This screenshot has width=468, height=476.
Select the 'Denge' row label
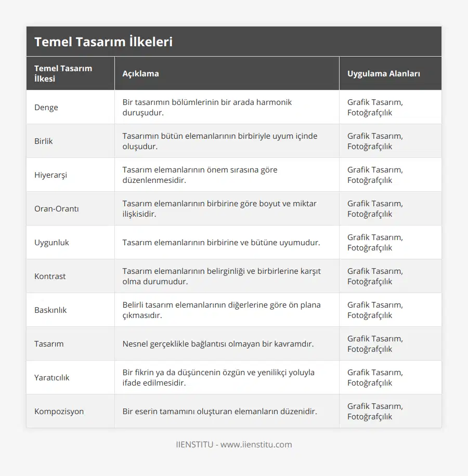coord(46,108)
